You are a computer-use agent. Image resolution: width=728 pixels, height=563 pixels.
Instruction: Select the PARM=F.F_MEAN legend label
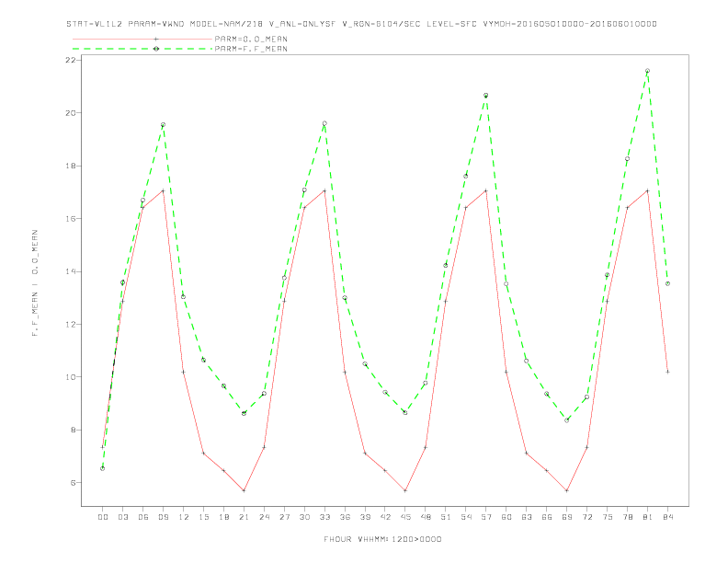(251, 49)
